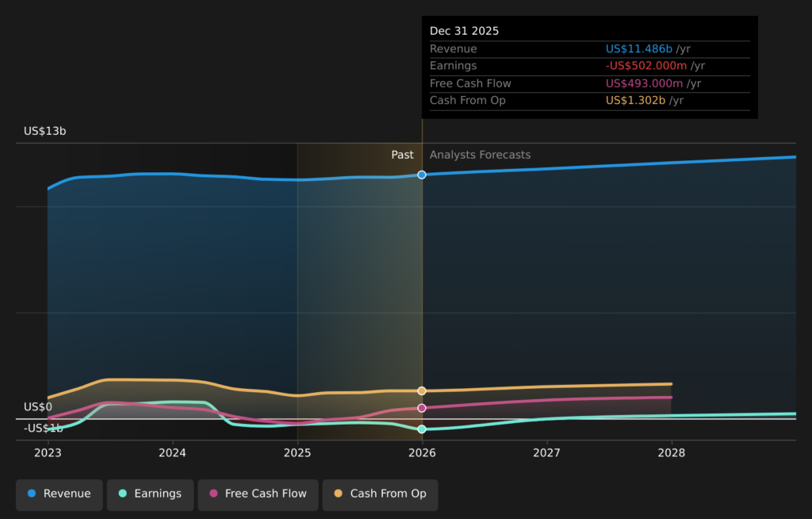Toggle Cash From Op legend item
This screenshot has height=519, width=812.
point(380,494)
